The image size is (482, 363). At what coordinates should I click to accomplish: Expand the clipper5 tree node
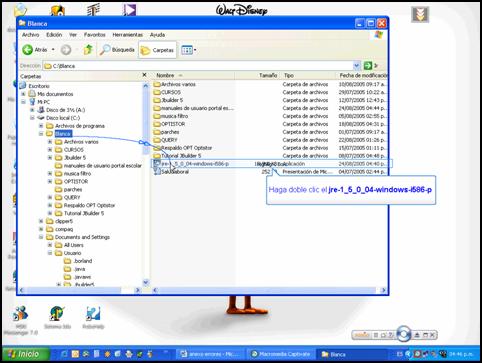pos(41,221)
